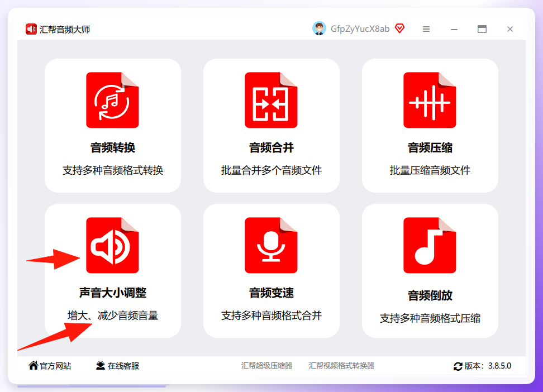
Task: Click description 增大、减少音频音量
Action: click(112, 315)
